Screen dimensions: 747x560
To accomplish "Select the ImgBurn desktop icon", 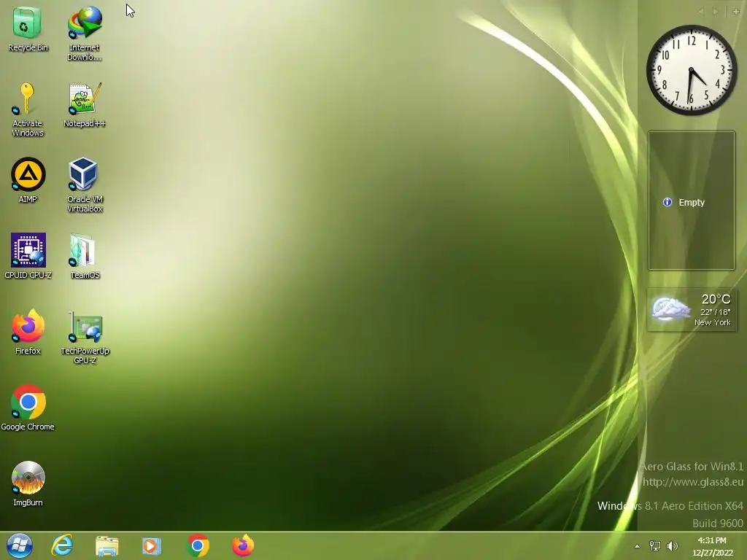I will (x=28, y=483).
